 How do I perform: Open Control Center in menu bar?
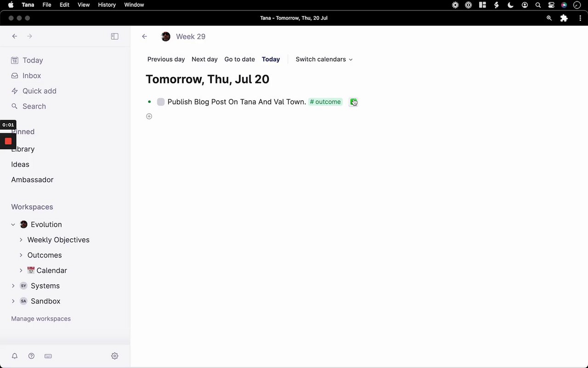pyautogui.click(x=551, y=5)
